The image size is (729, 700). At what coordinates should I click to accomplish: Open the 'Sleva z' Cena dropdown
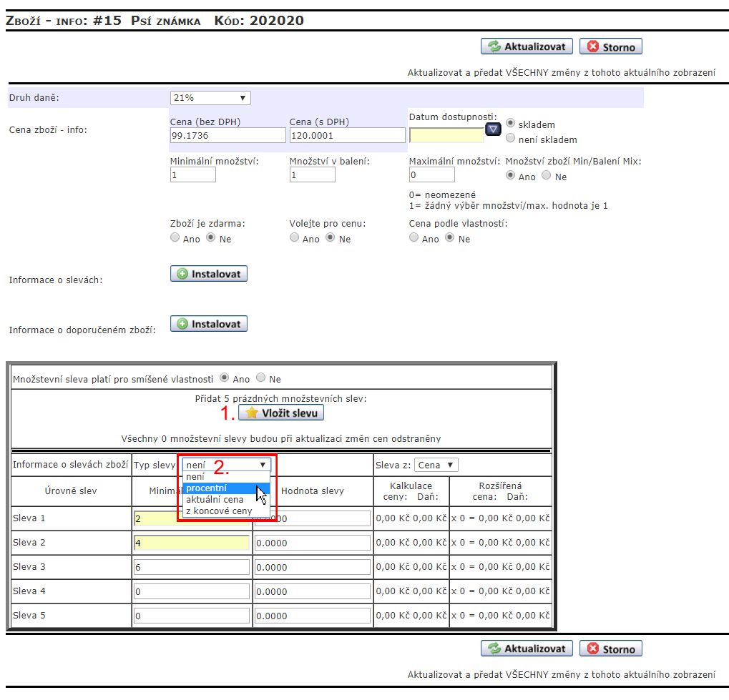tap(436, 465)
